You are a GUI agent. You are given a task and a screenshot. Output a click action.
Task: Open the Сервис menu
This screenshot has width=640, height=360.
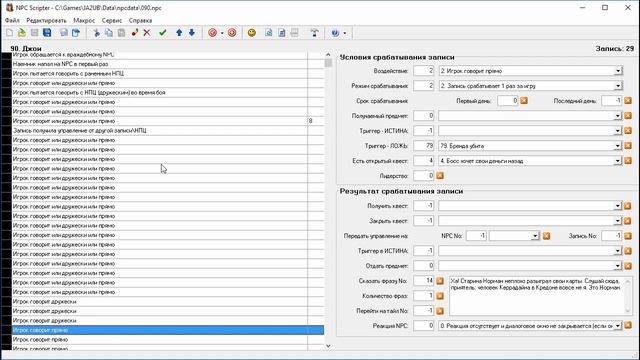pos(112,20)
